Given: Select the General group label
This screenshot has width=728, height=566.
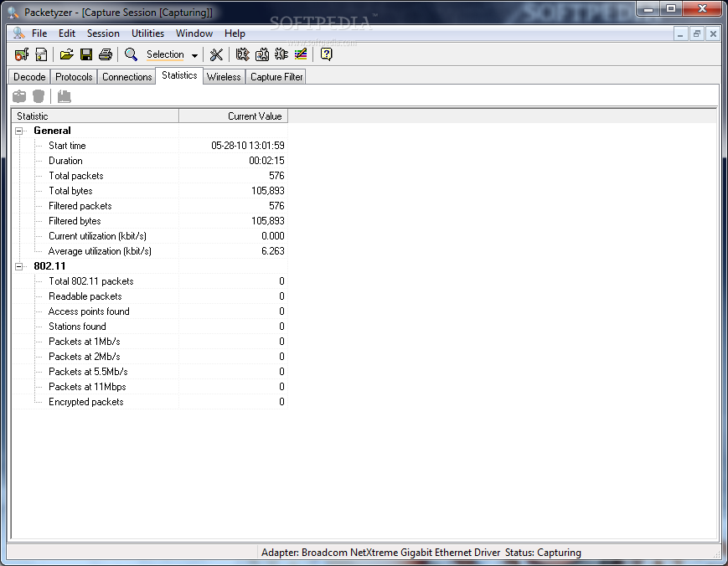Looking at the screenshot, I should 52,131.
